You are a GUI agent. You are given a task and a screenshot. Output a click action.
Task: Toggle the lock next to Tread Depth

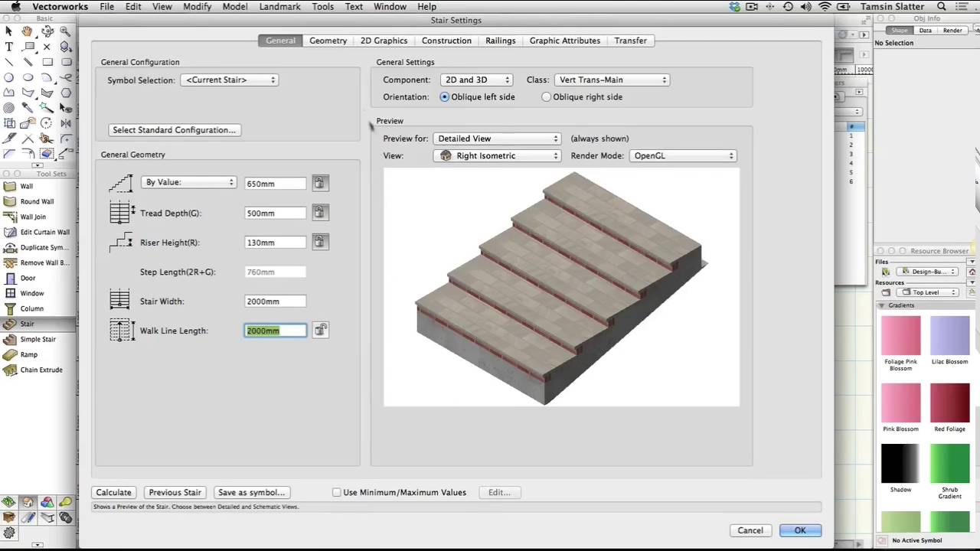coord(319,212)
